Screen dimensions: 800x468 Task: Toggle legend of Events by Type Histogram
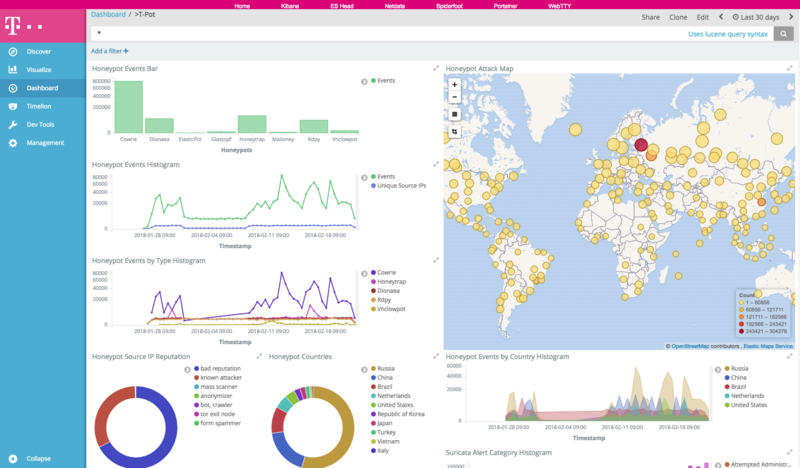pyautogui.click(x=364, y=274)
